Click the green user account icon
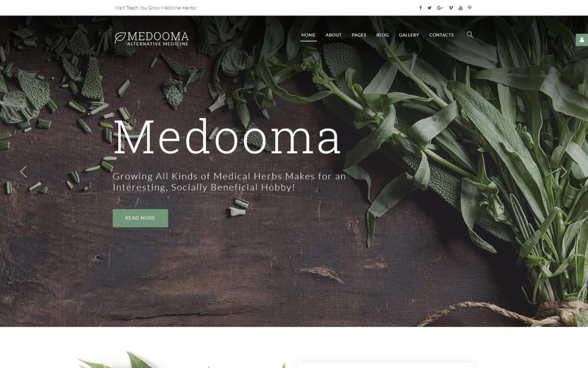Image resolution: width=588 pixels, height=368 pixels. (x=582, y=40)
